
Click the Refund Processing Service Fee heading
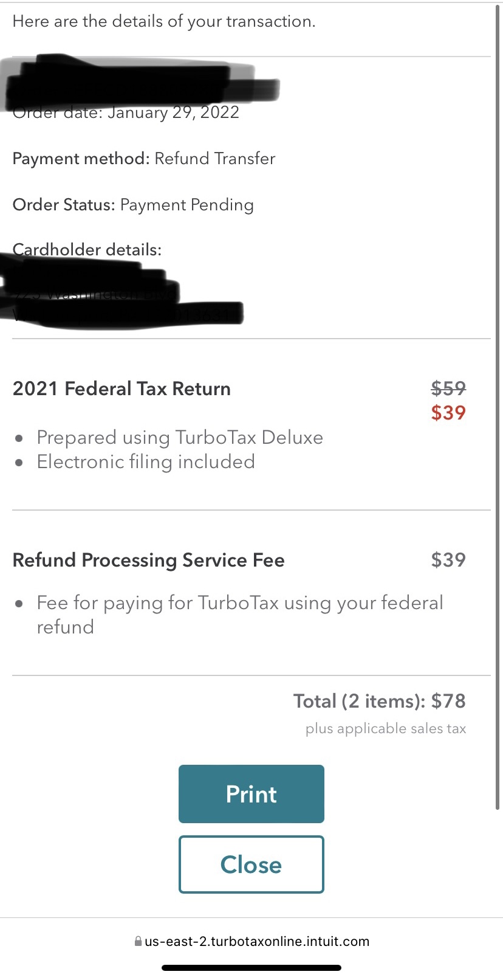[x=148, y=560]
